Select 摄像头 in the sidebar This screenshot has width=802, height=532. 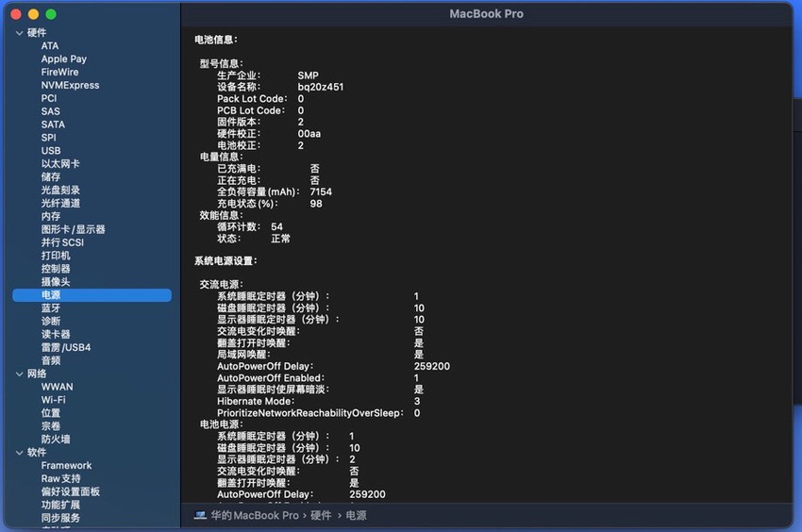click(x=56, y=282)
